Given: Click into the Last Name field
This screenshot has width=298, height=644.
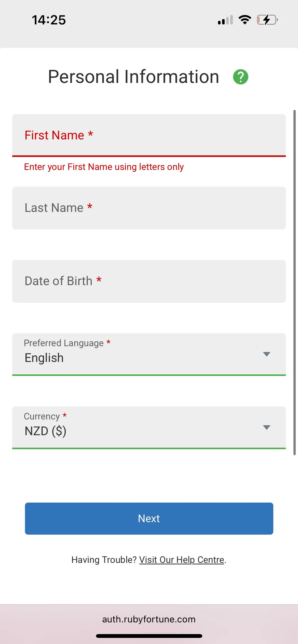Looking at the screenshot, I should coord(149,208).
